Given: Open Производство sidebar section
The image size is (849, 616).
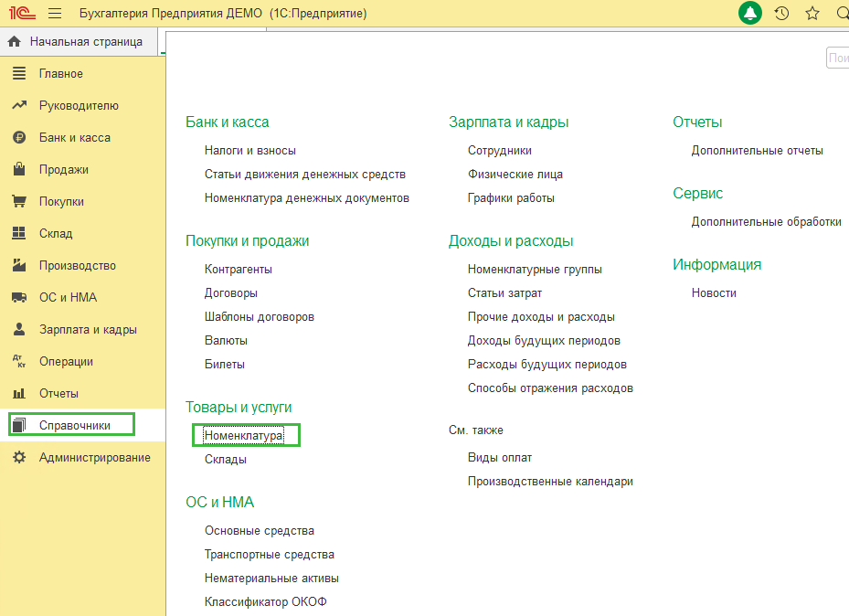Looking at the screenshot, I should 78,265.
